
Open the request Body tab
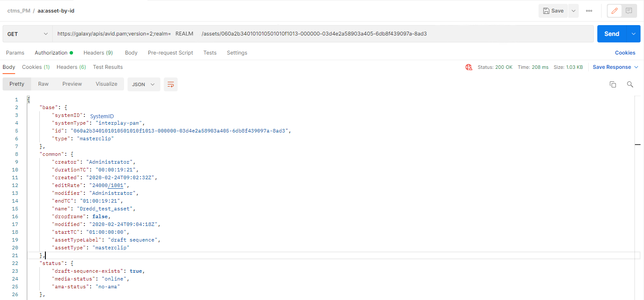(x=131, y=53)
